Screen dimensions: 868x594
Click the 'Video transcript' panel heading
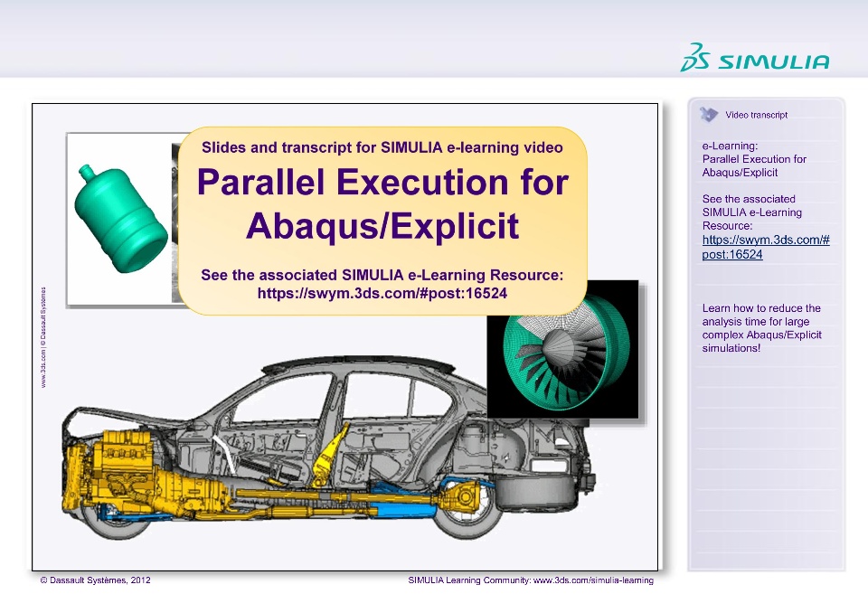pyautogui.click(x=756, y=115)
